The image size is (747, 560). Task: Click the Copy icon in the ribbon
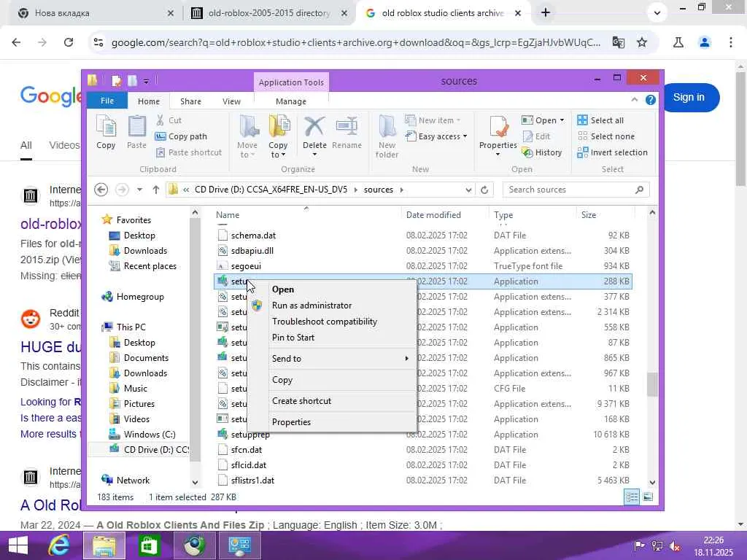pos(106,133)
